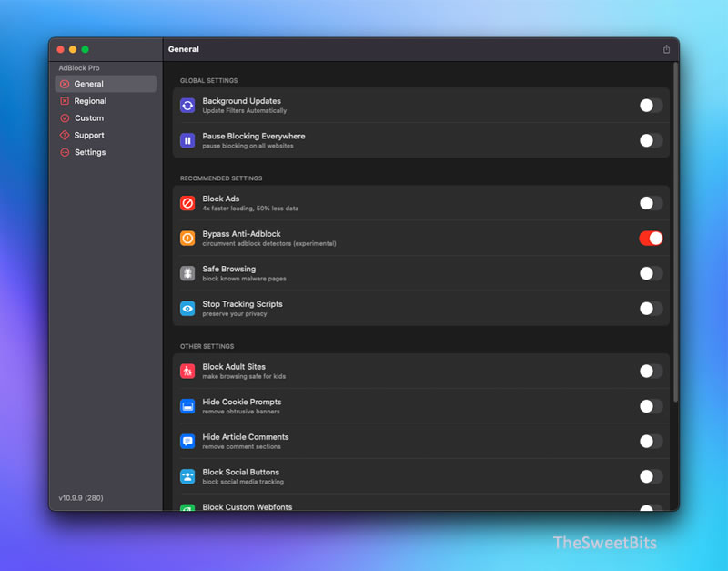Click the version text v10.9.9 (280)
728x571 pixels.
pos(81,497)
